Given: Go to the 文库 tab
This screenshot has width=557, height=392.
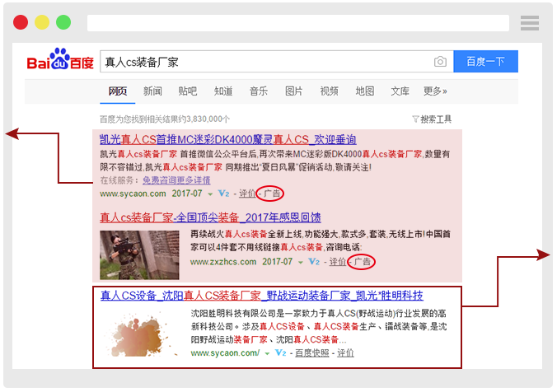Looking at the screenshot, I should click(400, 91).
